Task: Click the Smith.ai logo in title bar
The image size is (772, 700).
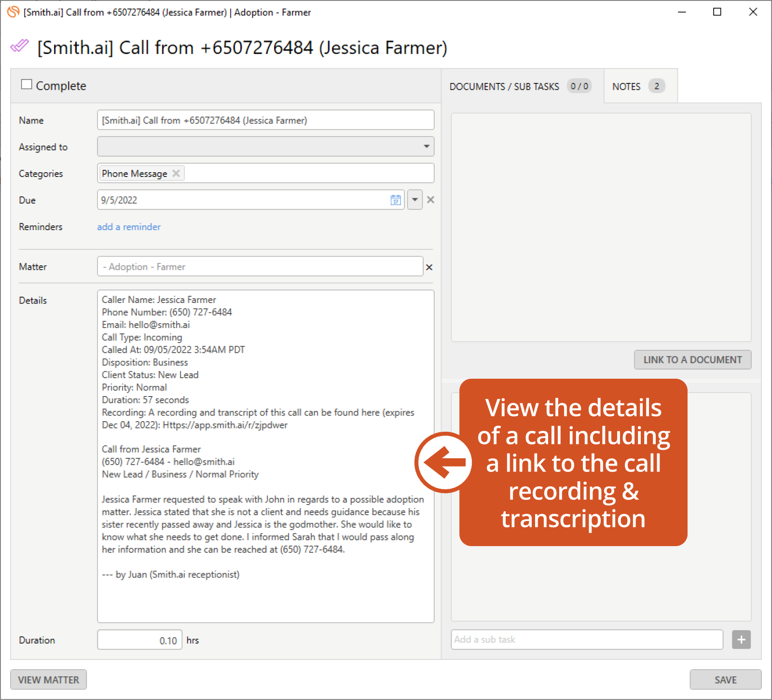Action: pos(13,12)
